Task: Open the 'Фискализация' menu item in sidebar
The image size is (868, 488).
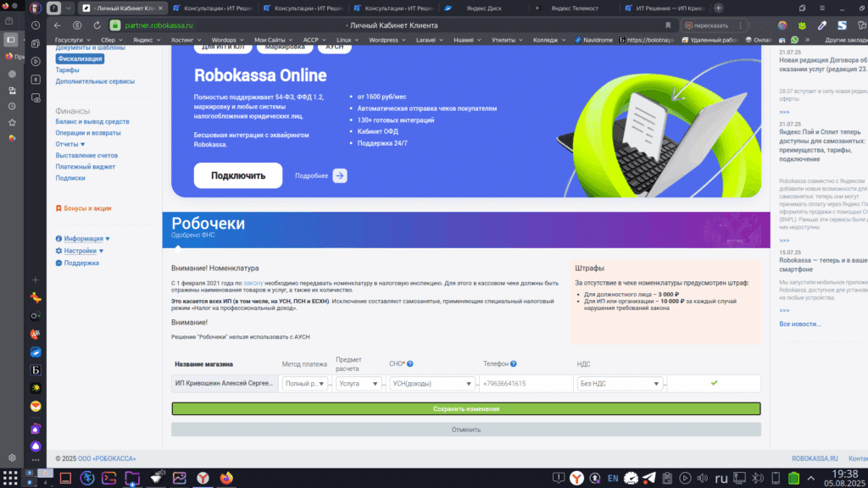Action: pyautogui.click(x=80, y=58)
